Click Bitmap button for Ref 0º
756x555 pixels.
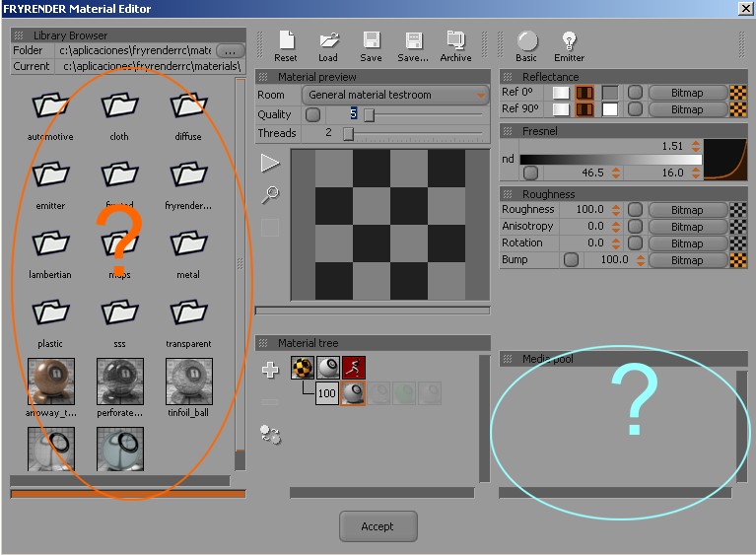[688, 93]
